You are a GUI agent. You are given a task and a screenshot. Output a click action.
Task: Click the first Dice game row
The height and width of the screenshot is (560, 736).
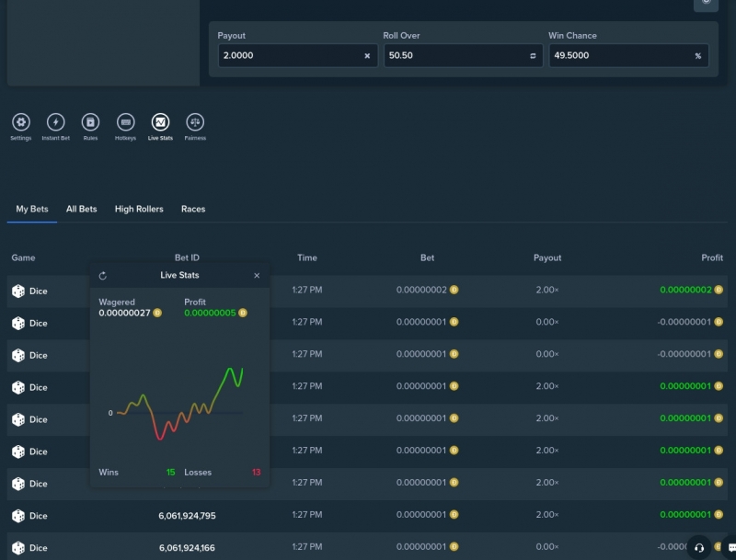point(367,291)
